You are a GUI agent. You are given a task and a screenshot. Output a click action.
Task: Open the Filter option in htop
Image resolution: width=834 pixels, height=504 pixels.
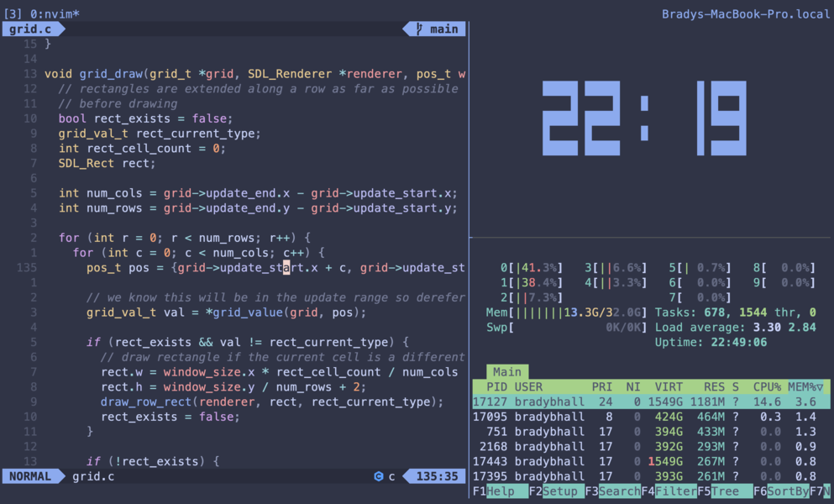(669, 491)
